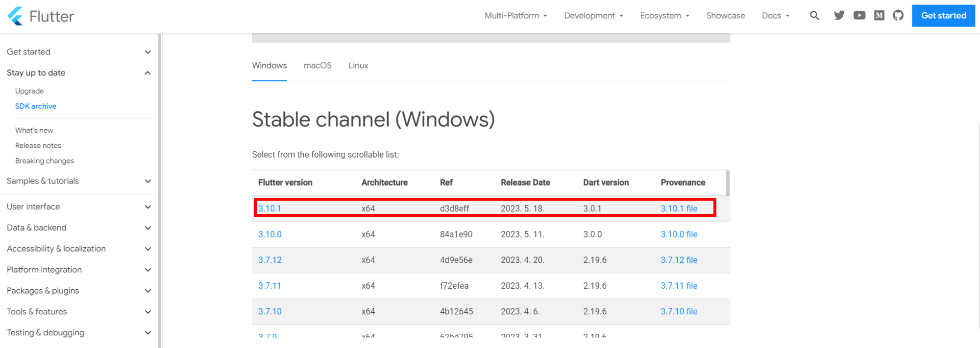
Task: Click the Release Date column header
Action: tap(525, 183)
